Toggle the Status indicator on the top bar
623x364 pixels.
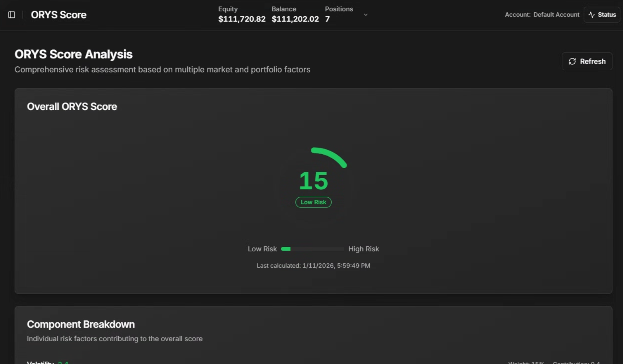click(601, 15)
